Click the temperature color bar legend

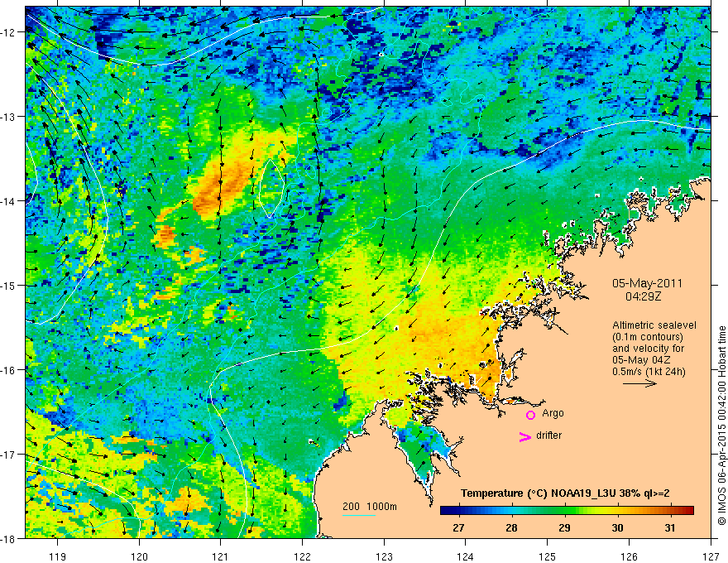pos(567,511)
